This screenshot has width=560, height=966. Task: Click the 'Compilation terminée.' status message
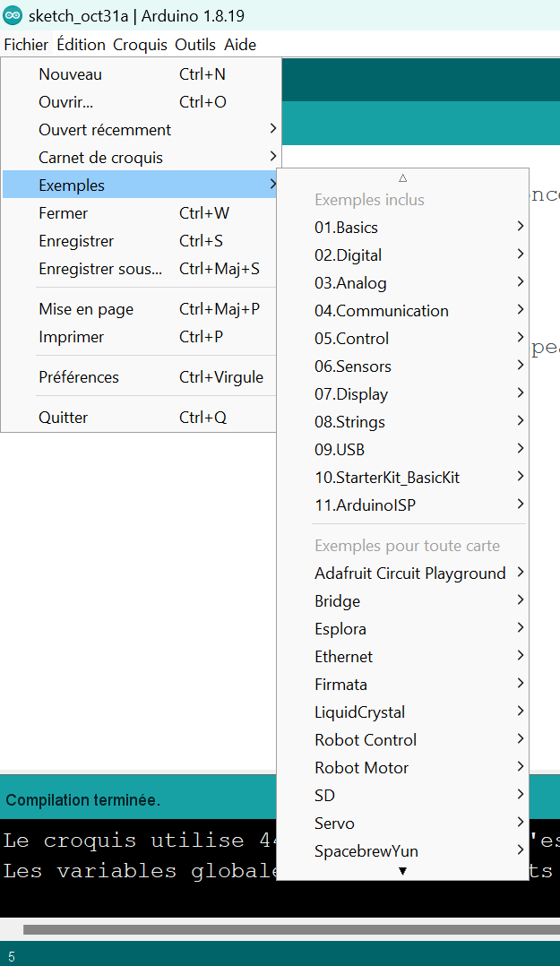click(x=82, y=800)
